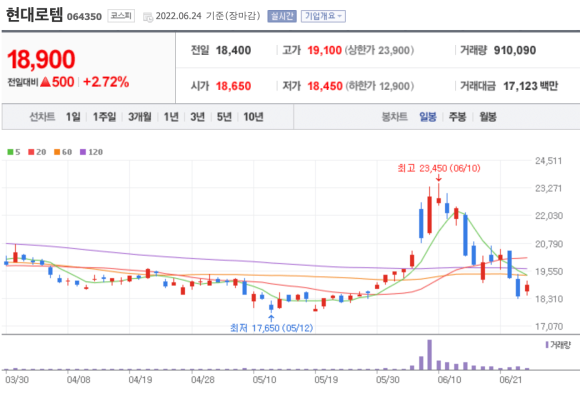Select the 5년 line chart tab
The image size is (580, 393).
[x=224, y=117]
